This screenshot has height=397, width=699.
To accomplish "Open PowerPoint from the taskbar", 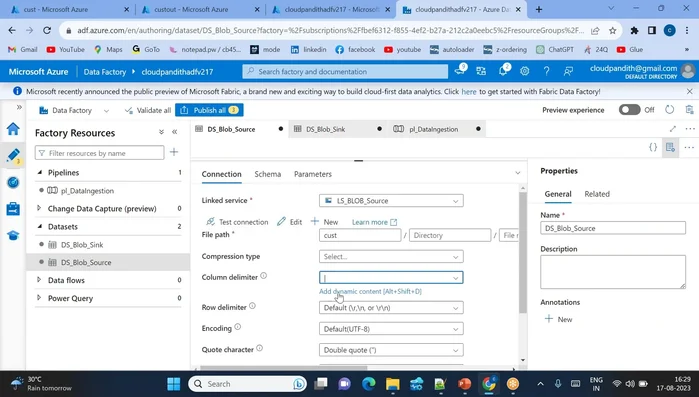I will tap(465, 384).
